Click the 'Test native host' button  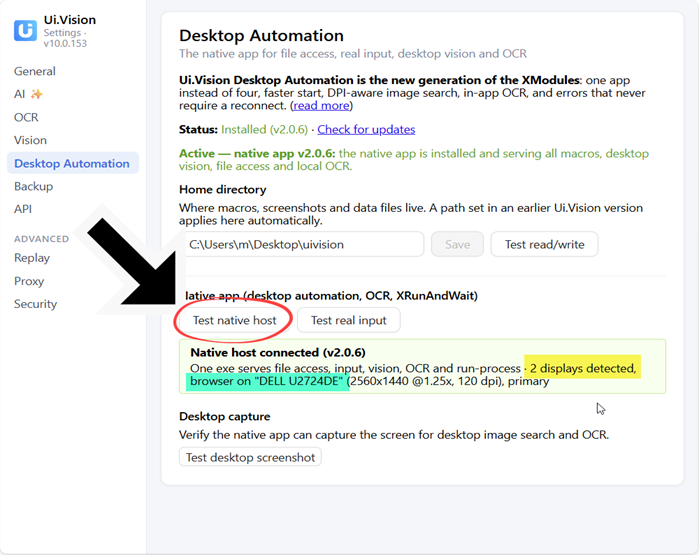click(234, 320)
